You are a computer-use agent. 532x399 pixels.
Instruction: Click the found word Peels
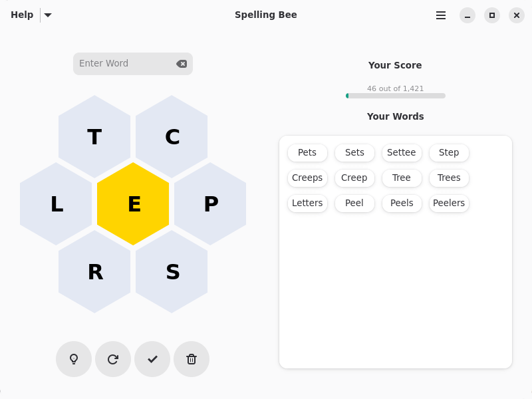coord(402,203)
